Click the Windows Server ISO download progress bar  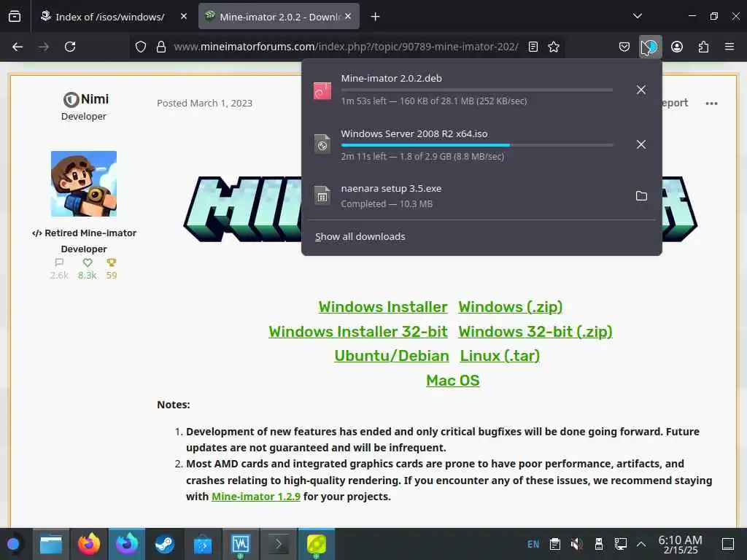(x=477, y=145)
